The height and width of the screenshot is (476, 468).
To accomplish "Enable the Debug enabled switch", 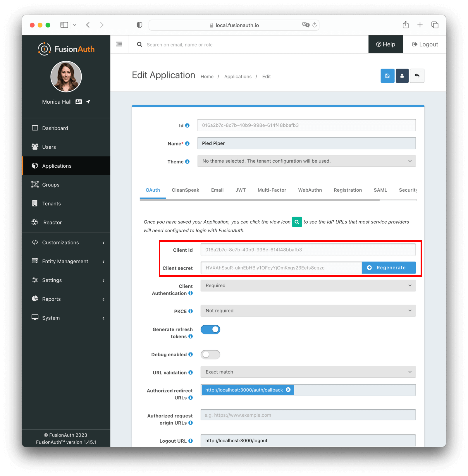I will [210, 355].
